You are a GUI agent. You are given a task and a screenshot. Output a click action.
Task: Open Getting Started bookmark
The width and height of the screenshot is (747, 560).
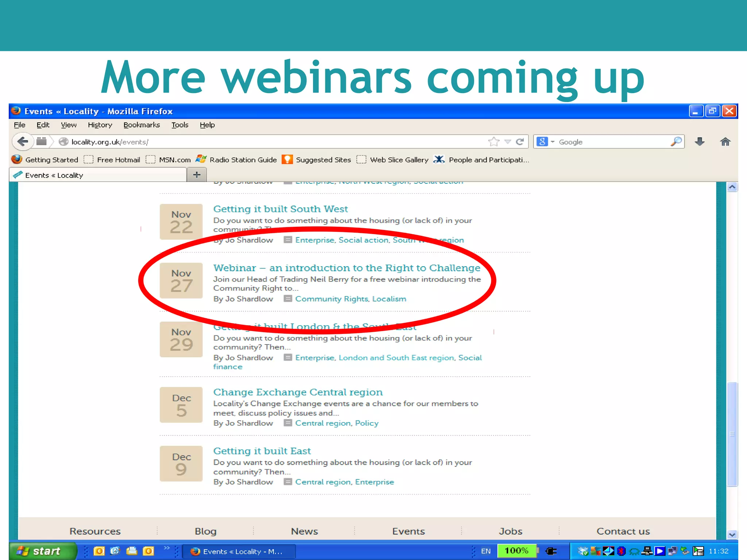pos(44,160)
